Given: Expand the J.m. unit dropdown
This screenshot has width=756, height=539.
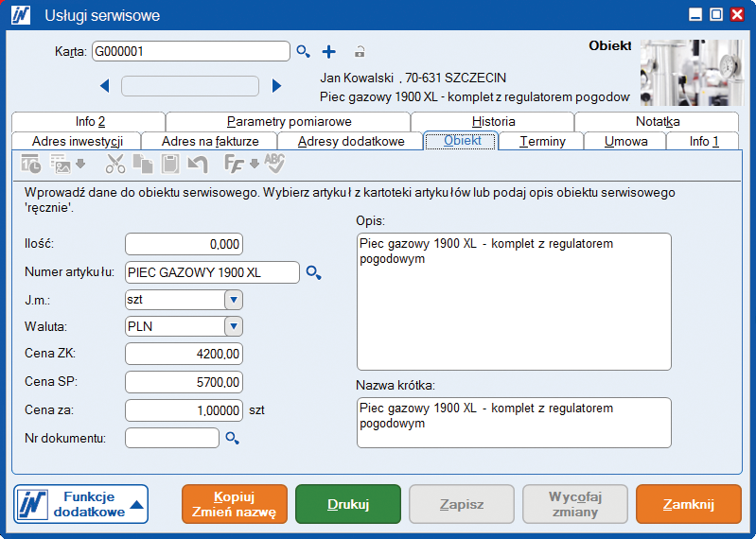Looking at the screenshot, I should [x=233, y=300].
